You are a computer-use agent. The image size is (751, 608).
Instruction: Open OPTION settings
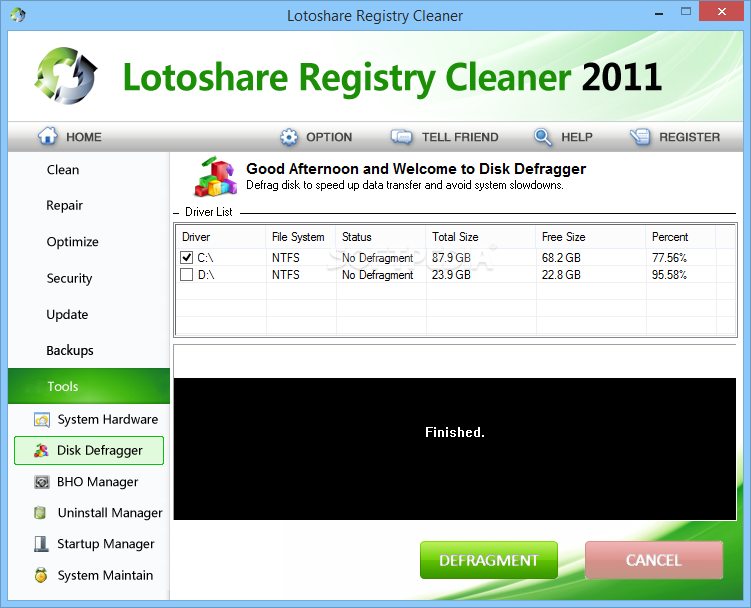point(329,137)
